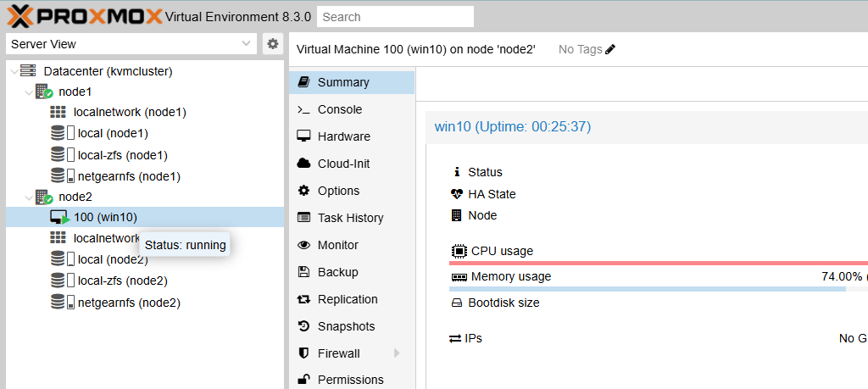Open the gear settings next to Server View

coord(272,44)
